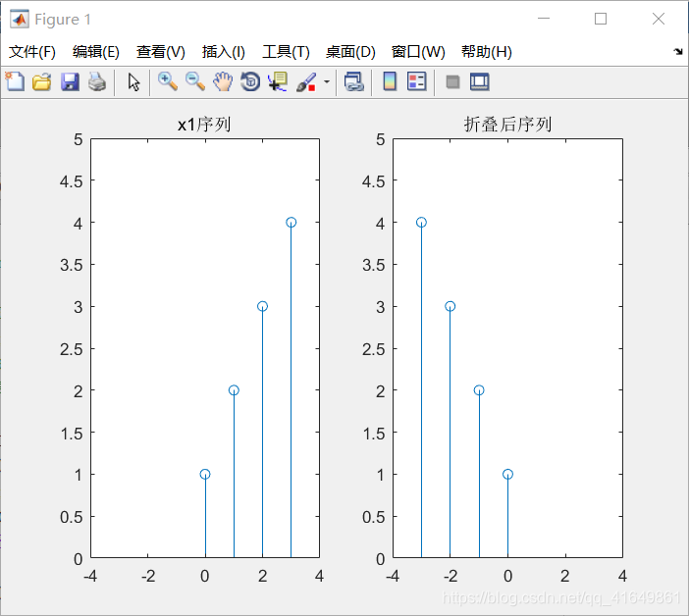
Task: Open the 插入(I) menu
Action: pyautogui.click(x=223, y=52)
